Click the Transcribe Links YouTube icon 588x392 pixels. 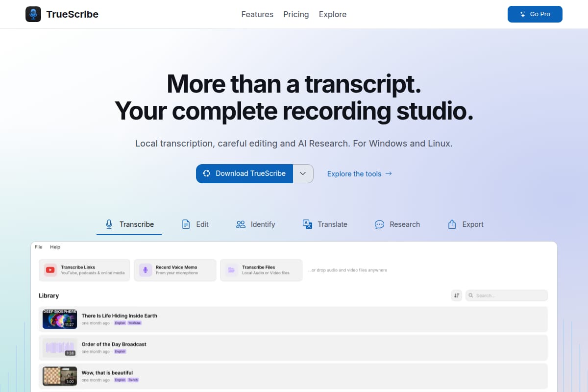(x=50, y=270)
